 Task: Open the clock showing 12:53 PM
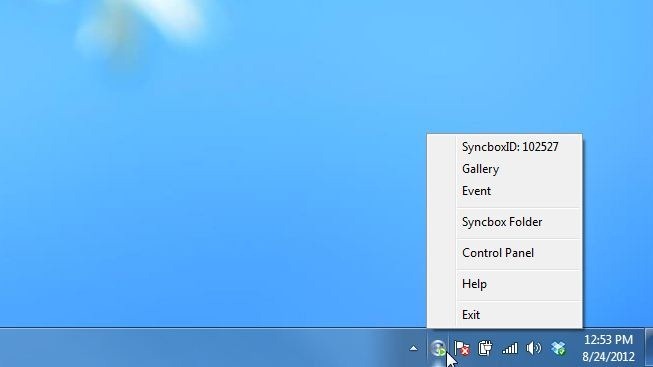[x=608, y=348]
